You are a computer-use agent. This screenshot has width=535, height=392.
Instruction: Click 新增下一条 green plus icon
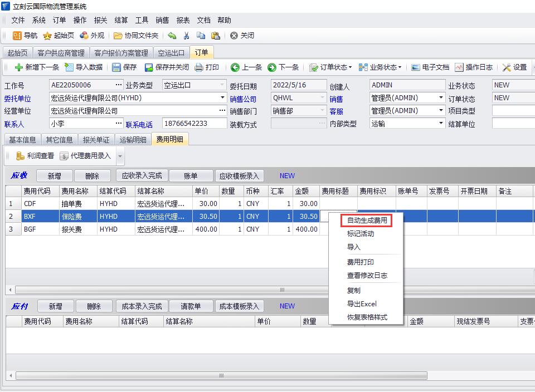pyautogui.click(x=19, y=67)
